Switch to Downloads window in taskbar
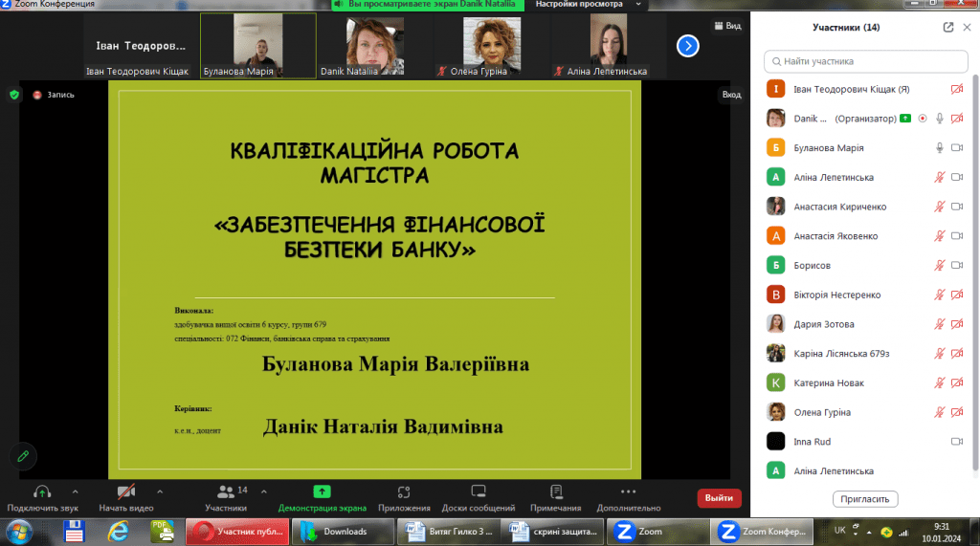The image size is (980, 546). pyautogui.click(x=342, y=532)
